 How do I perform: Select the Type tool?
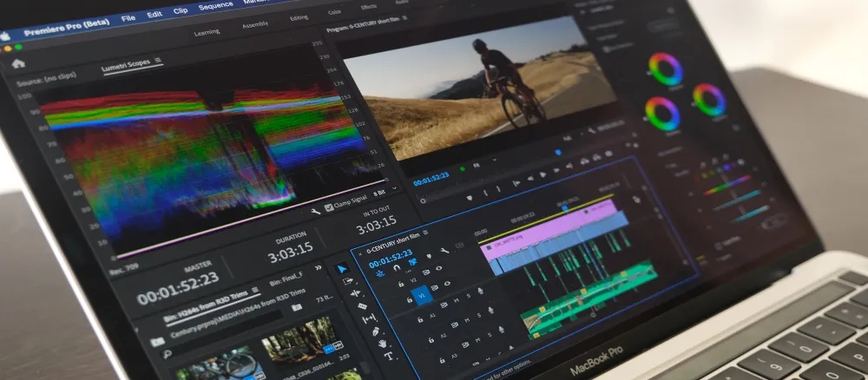[x=388, y=356]
